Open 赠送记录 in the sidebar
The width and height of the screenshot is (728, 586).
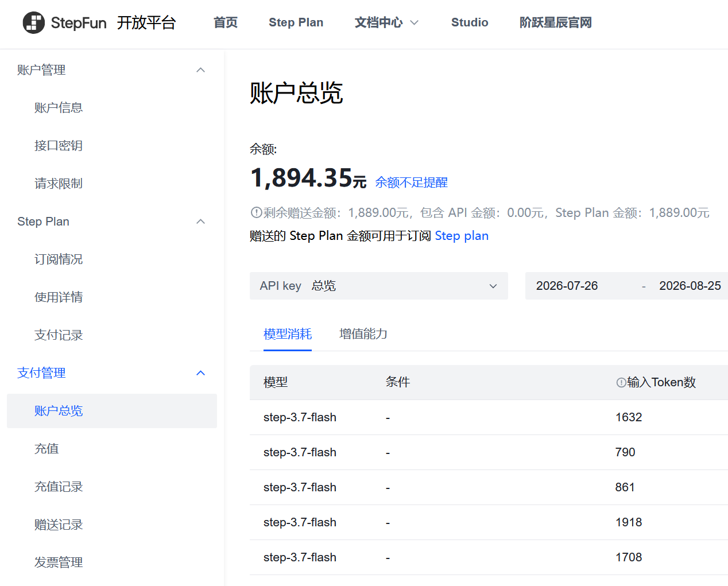tap(59, 525)
